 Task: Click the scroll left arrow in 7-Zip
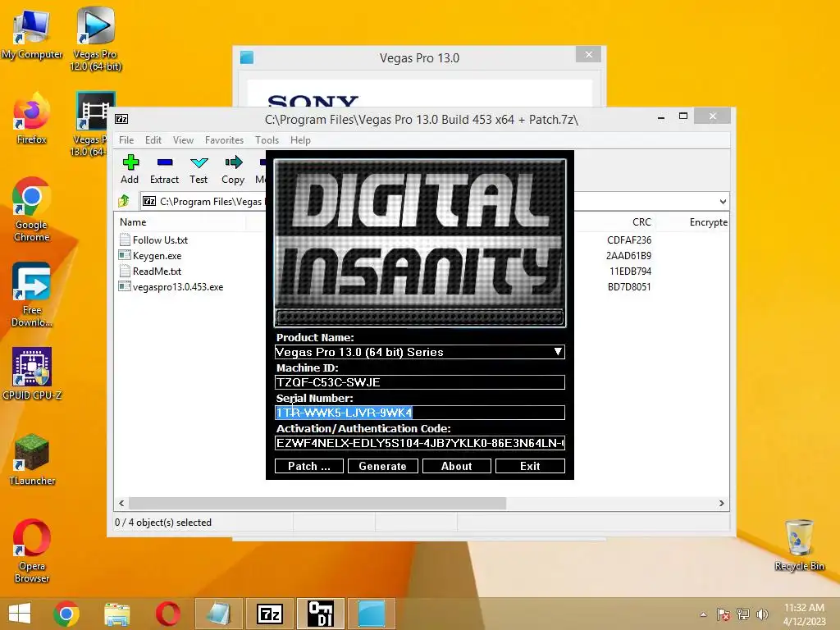point(121,504)
